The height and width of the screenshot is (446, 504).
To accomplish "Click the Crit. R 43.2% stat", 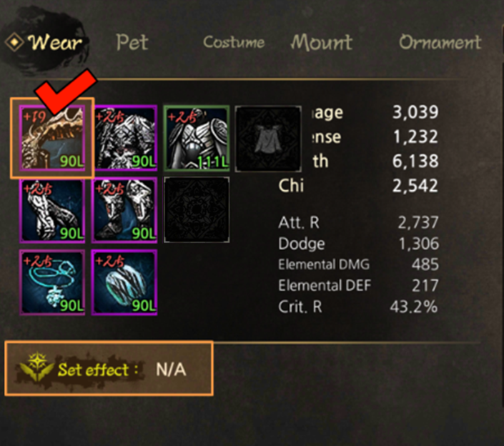I will coord(358,307).
